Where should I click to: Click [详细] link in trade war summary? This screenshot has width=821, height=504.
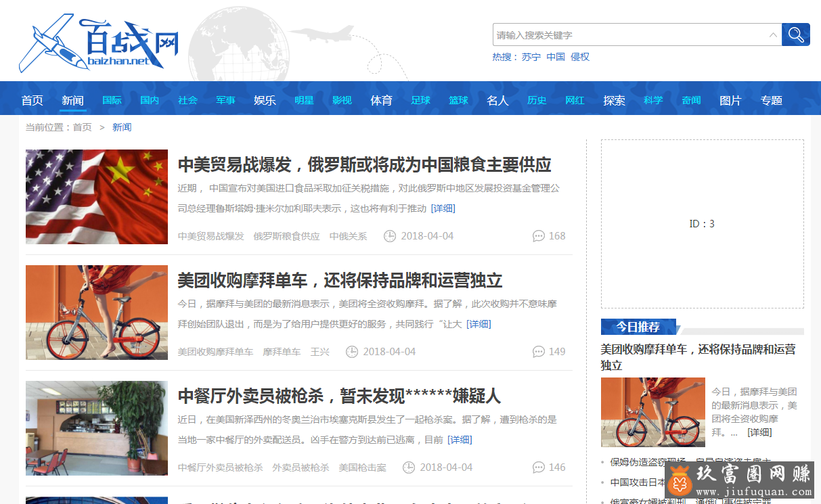(443, 208)
